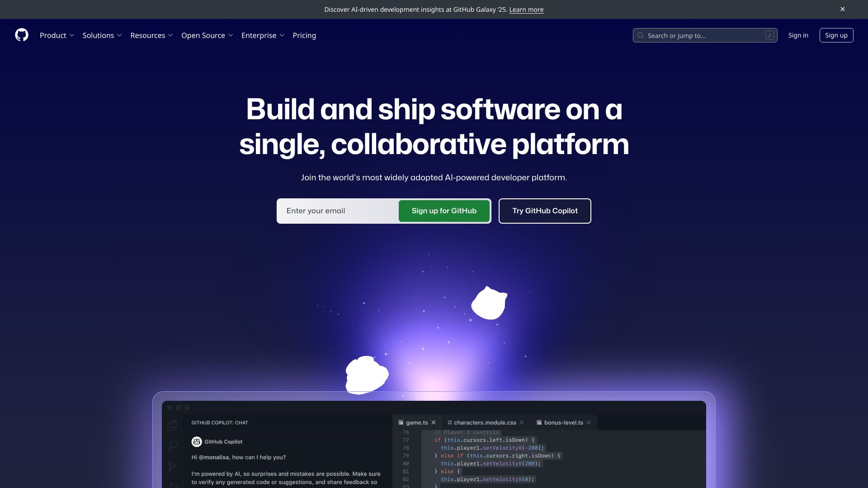Screen dimensions: 868x488
Task: Click the magnifier icon in search box
Action: [641, 35]
